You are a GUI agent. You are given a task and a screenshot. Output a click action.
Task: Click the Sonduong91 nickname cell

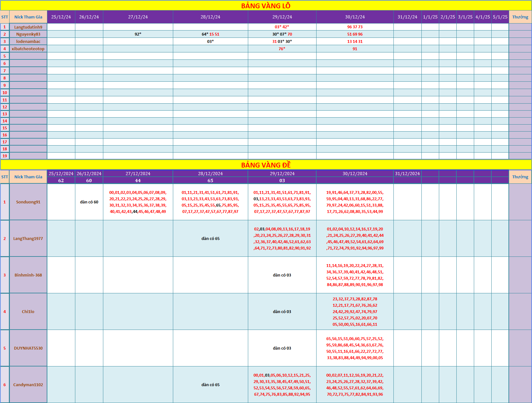28,202
